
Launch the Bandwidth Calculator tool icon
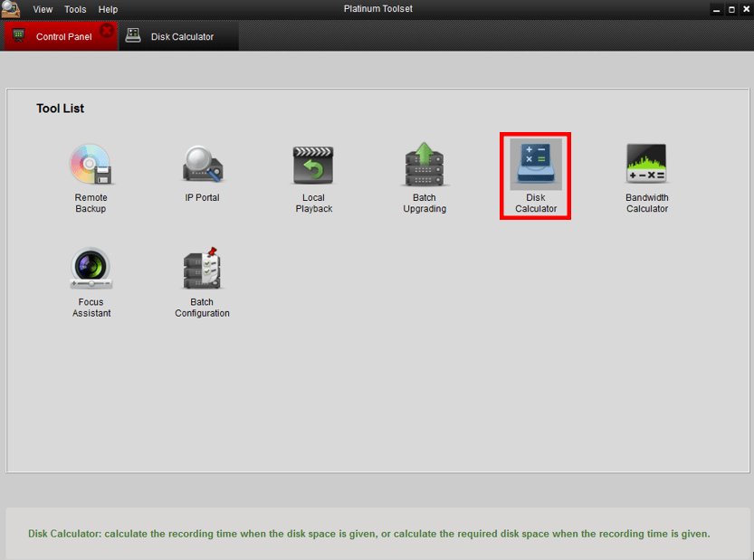coord(646,164)
